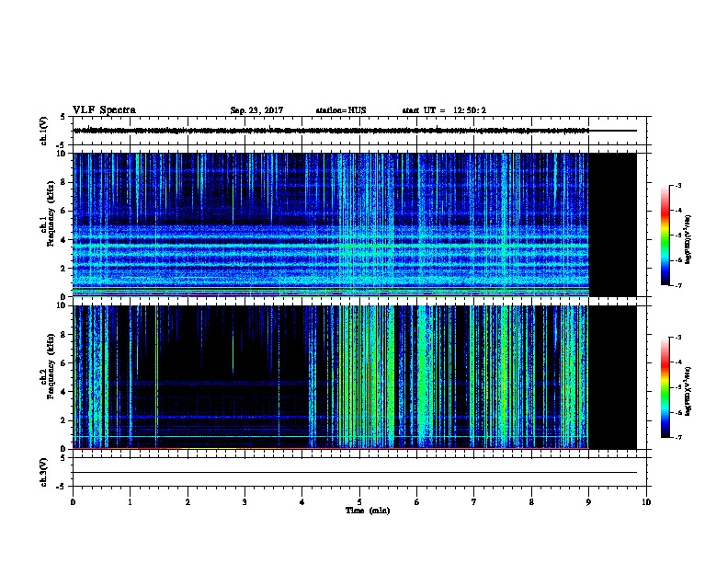Image resolution: width=728 pixels, height=563 pixels.
Task: Click the ch.1 frequency axis "4" tick label
Action: pyautogui.click(x=64, y=240)
